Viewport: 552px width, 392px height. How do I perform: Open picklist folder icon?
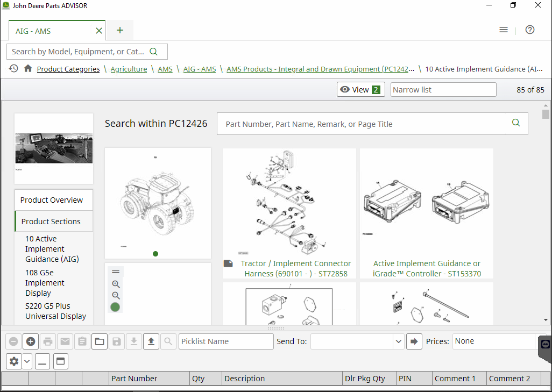click(x=99, y=341)
